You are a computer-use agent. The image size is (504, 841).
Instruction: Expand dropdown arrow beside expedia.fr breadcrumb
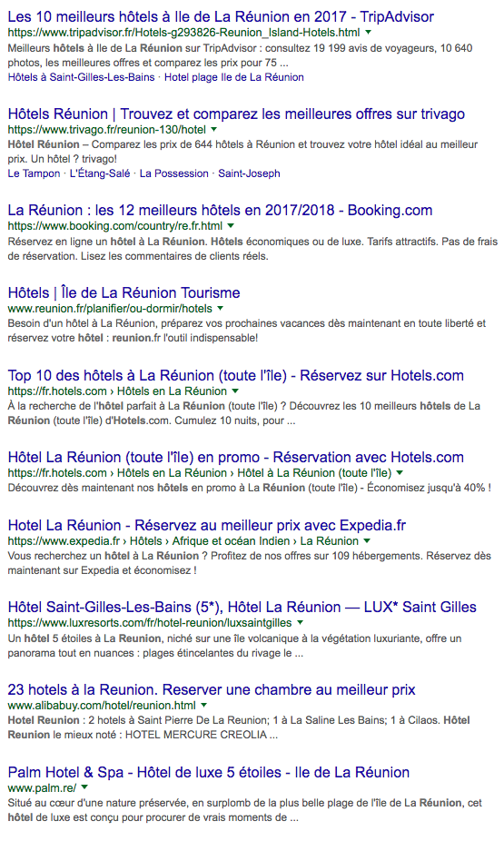(x=367, y=540)
